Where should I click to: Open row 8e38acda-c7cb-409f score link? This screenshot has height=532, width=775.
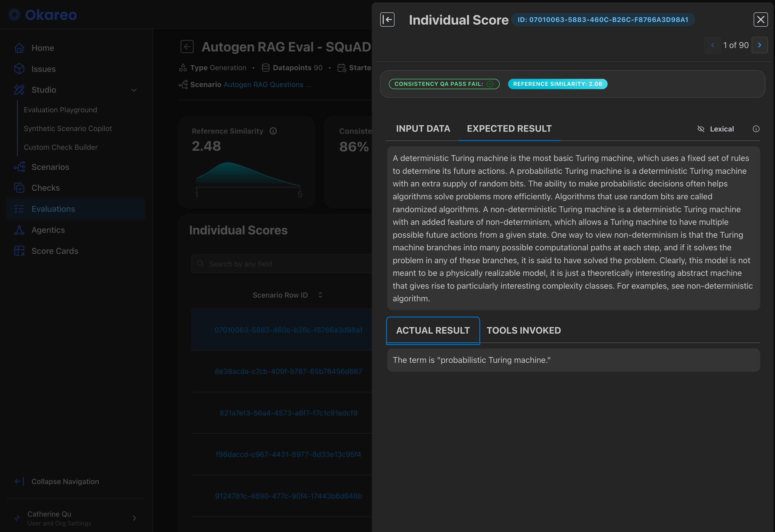coord(288,371)
